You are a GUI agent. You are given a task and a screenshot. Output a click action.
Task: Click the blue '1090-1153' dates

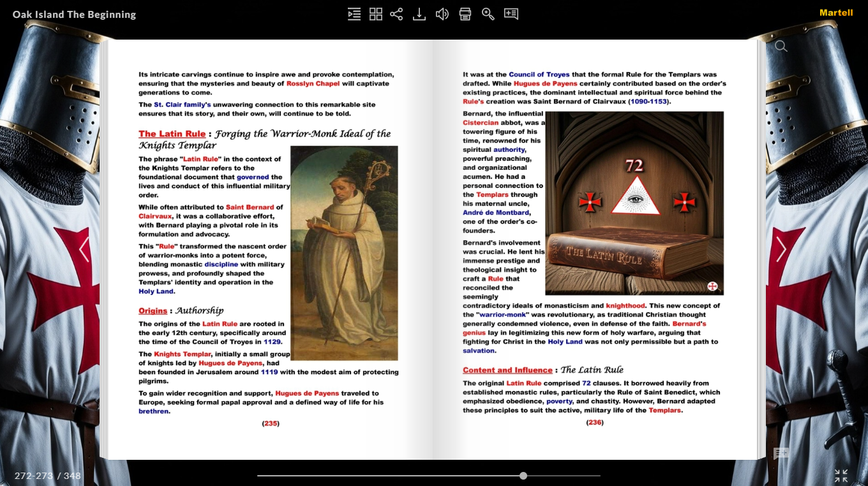649,102
